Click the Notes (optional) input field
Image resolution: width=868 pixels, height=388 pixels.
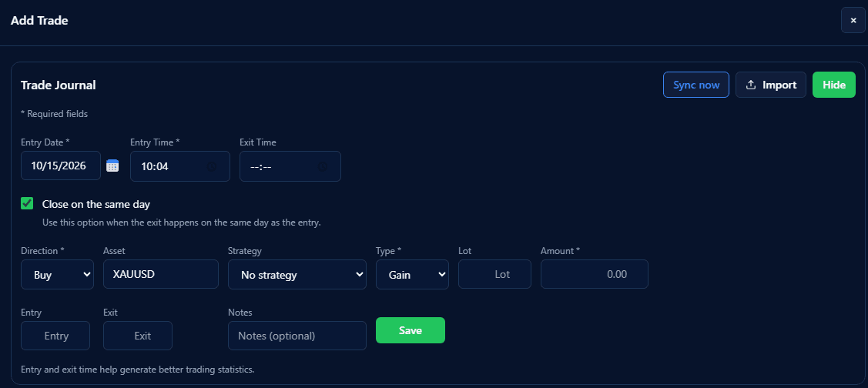tap(297, 336)
